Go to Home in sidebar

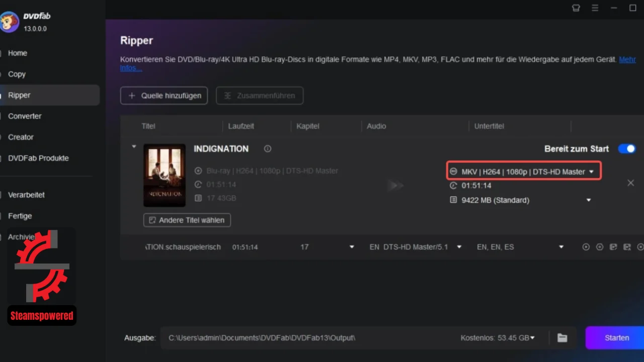pos(18,53)
